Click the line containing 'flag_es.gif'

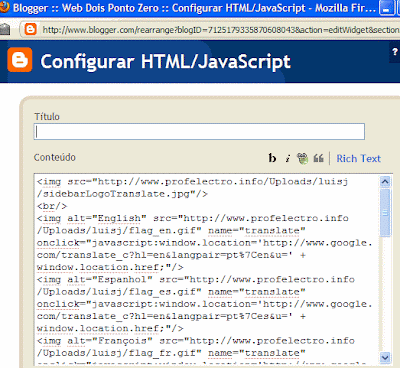[x=171, y=292]
